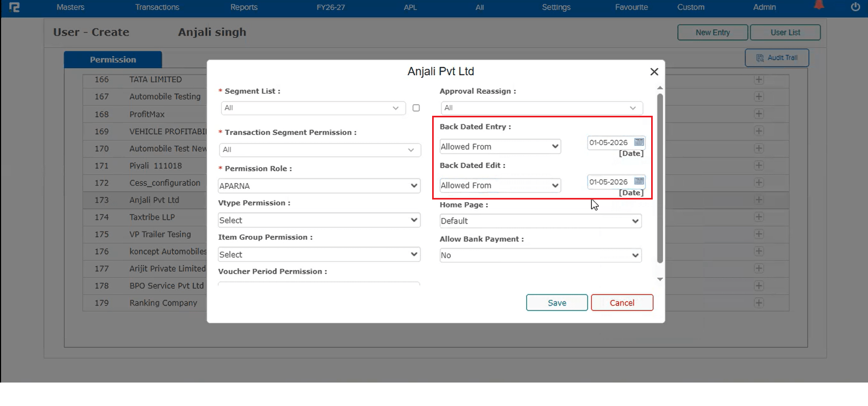Open the Custom menu
The image size is (868, 406).
(x=691, y=7)
